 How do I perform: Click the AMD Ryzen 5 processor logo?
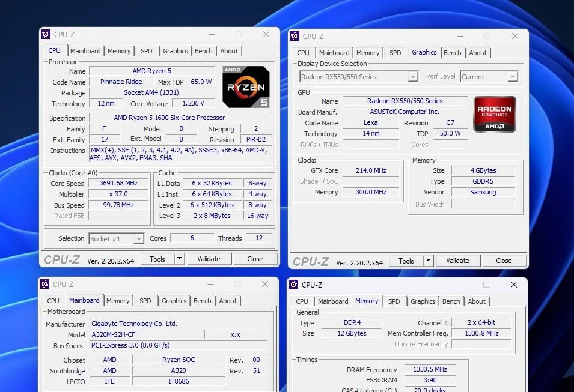pos(246,87)
